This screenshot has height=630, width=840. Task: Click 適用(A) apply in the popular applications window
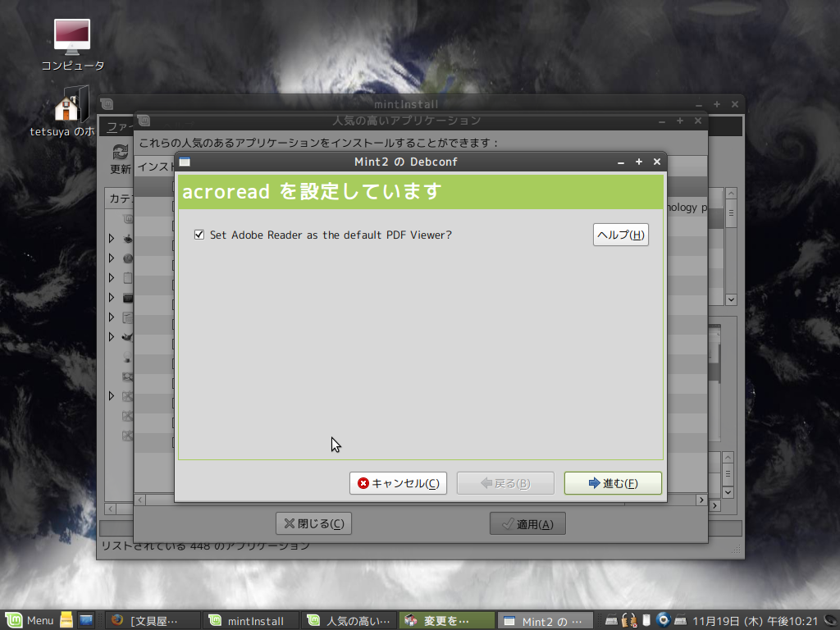point(527,523)
